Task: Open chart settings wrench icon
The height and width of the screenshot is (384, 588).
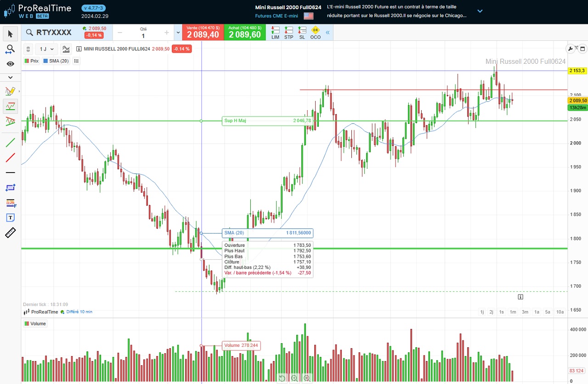Action: [571, 49]
